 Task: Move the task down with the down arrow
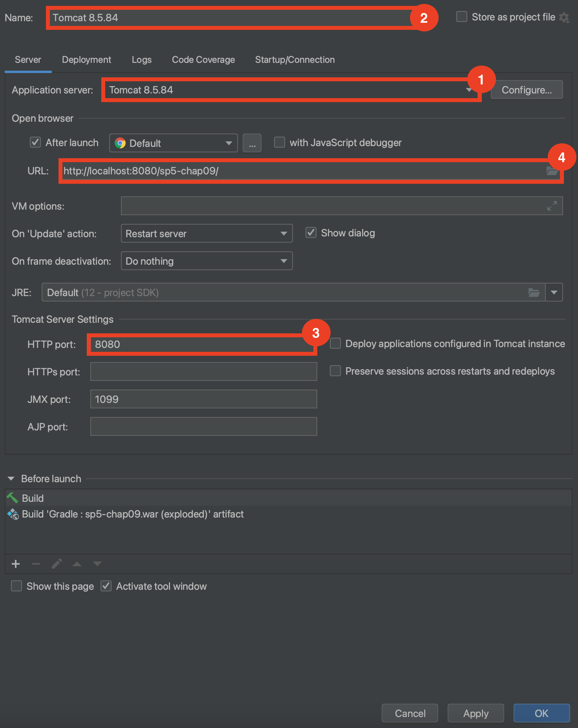(x=97, y=564)
